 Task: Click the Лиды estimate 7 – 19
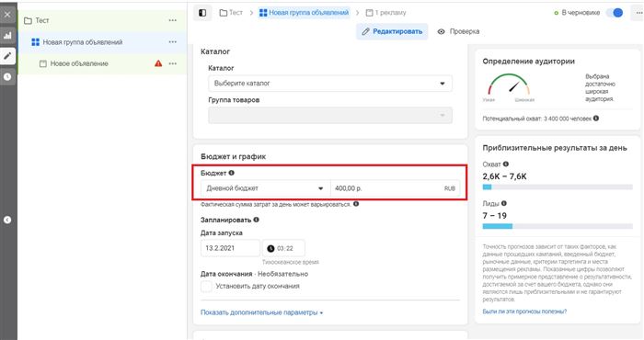coord(495,216)
